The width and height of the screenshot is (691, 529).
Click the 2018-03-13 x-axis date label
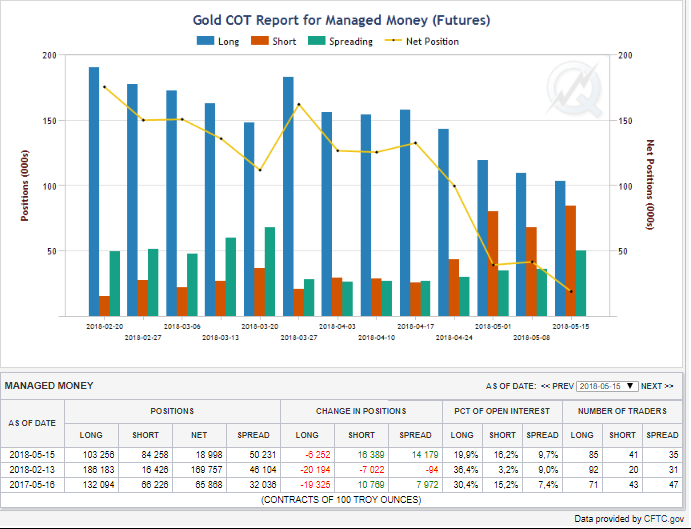click(x=221, y=338)
